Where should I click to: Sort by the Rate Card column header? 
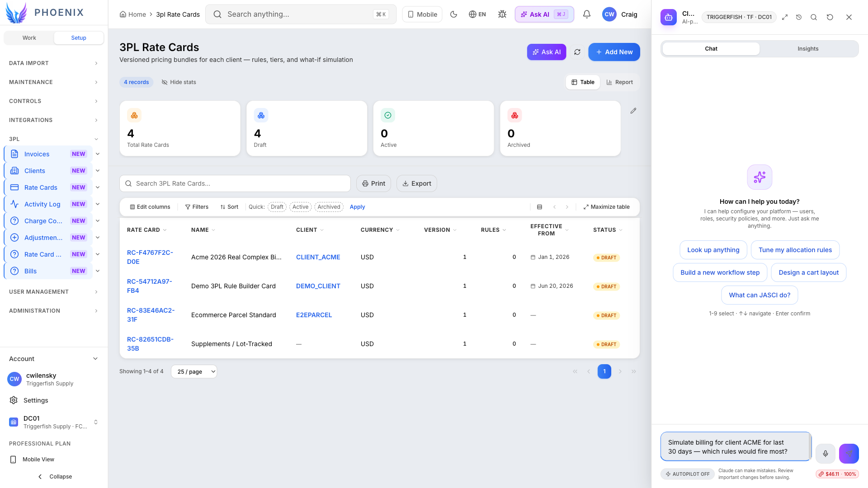146,230
